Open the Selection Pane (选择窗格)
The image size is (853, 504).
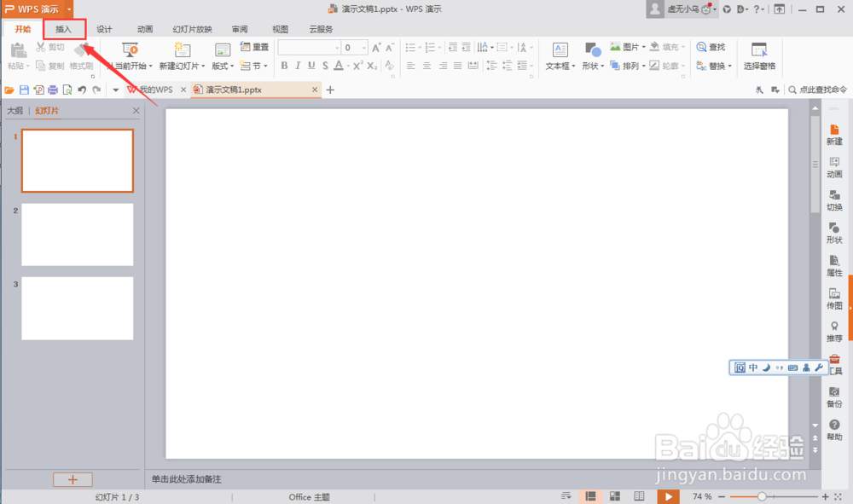[x=759, y=56]
